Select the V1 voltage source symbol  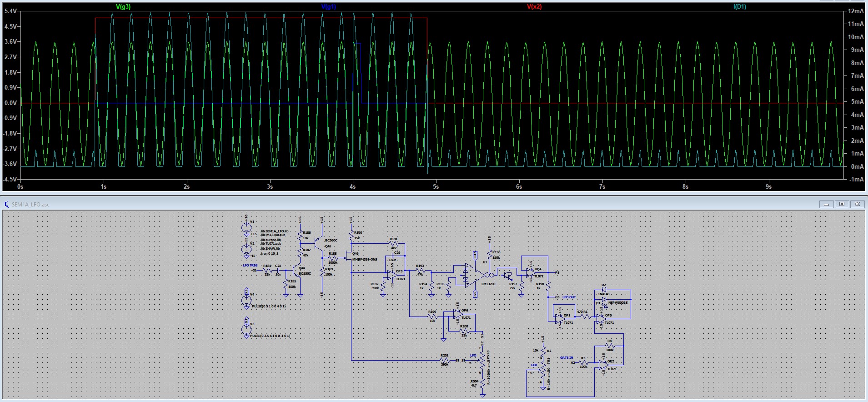tap(247, 226)
